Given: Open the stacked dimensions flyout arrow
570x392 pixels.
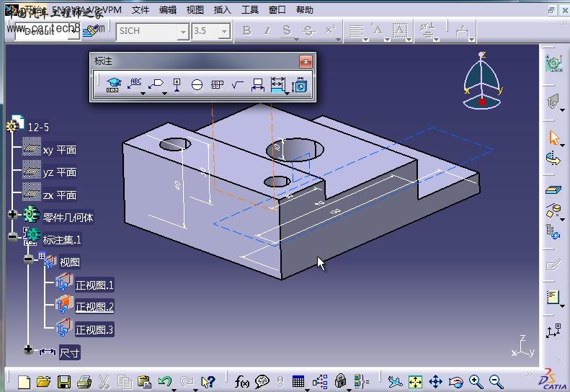Looking at the screenshot, I should 288,94.
